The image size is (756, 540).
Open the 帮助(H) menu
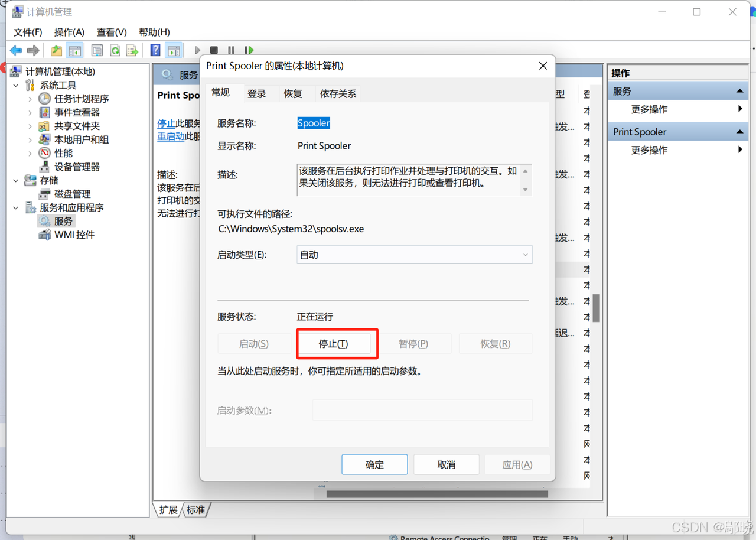[x=154, y=32]
